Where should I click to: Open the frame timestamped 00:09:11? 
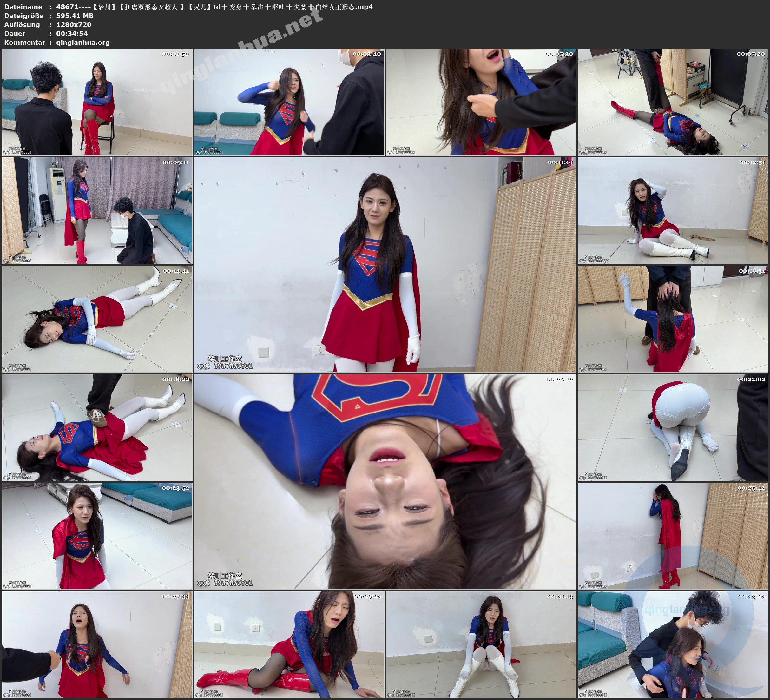click(x=97, y=210)
